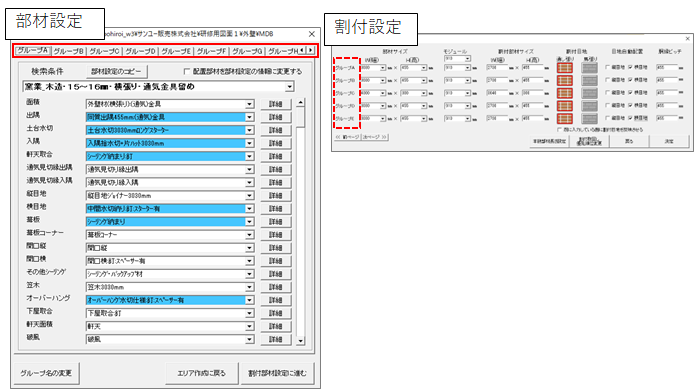Switch to the グループB tab
The width and height of the screenshot is (694, 389).
point(69,51)
